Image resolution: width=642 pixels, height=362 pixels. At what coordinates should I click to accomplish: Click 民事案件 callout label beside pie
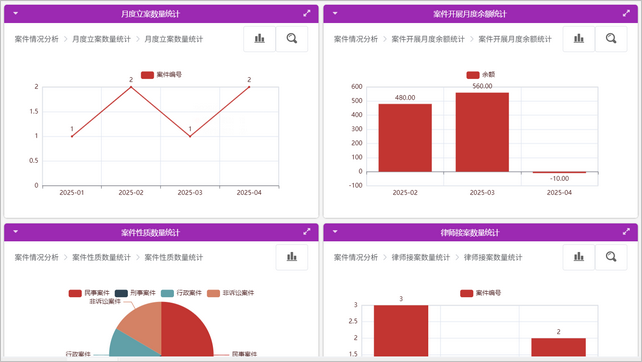click(x=244, y=354)
